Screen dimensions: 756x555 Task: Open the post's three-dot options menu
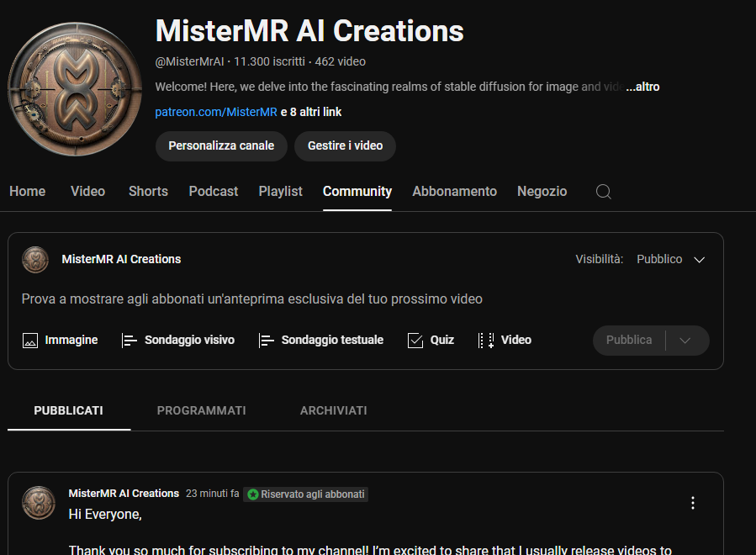(693, 503)
